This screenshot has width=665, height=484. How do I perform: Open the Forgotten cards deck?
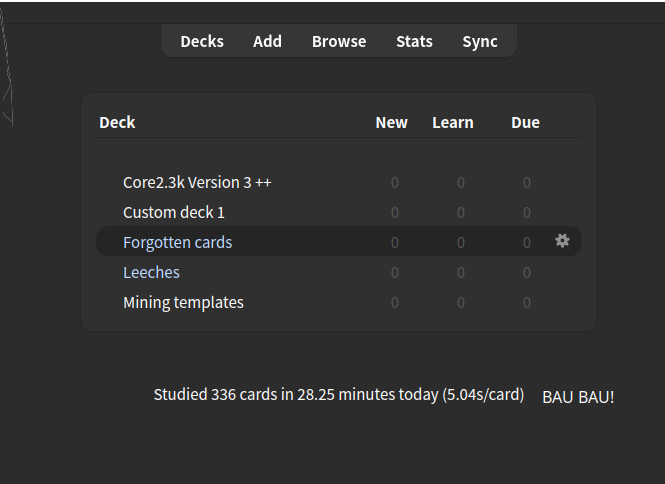[177, 242]
